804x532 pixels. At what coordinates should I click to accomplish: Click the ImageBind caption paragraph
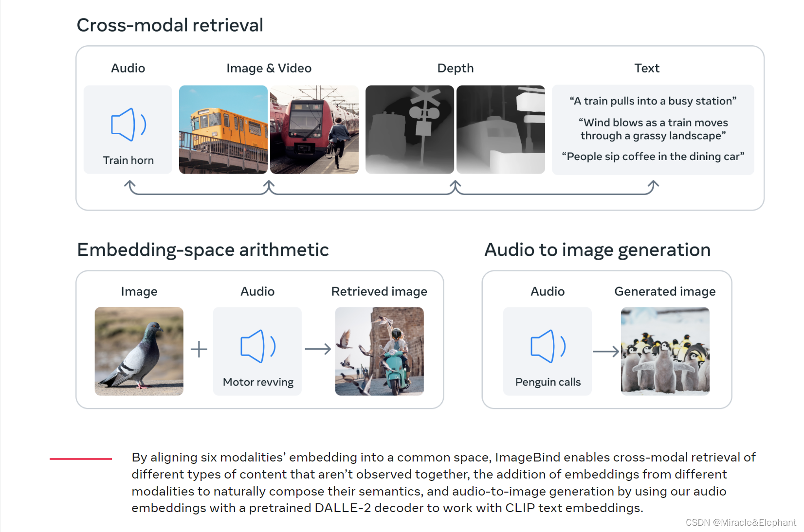click(x=443, y=482)
